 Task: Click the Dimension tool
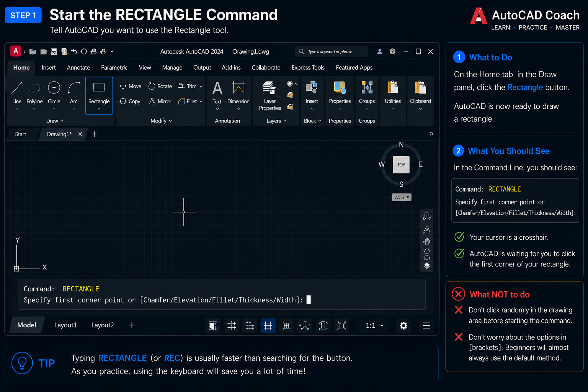coord(238,92)
